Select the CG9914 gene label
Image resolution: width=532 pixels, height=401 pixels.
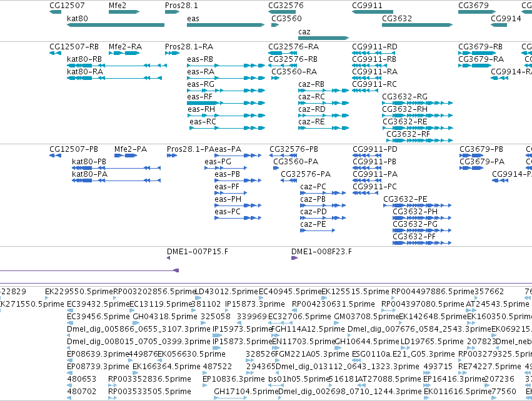pos(506,18)
